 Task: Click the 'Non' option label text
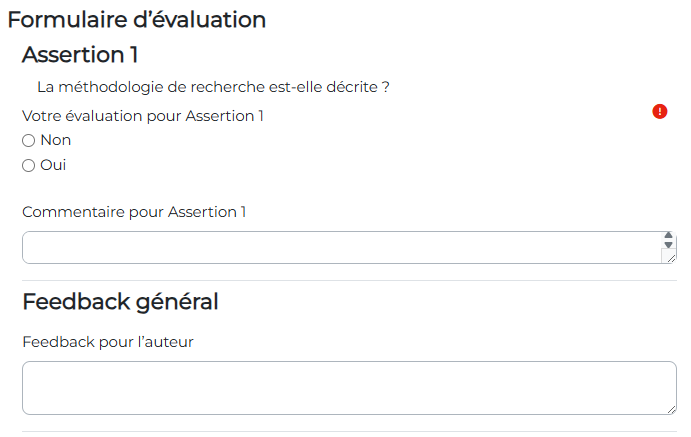click(x=56, y=141)
